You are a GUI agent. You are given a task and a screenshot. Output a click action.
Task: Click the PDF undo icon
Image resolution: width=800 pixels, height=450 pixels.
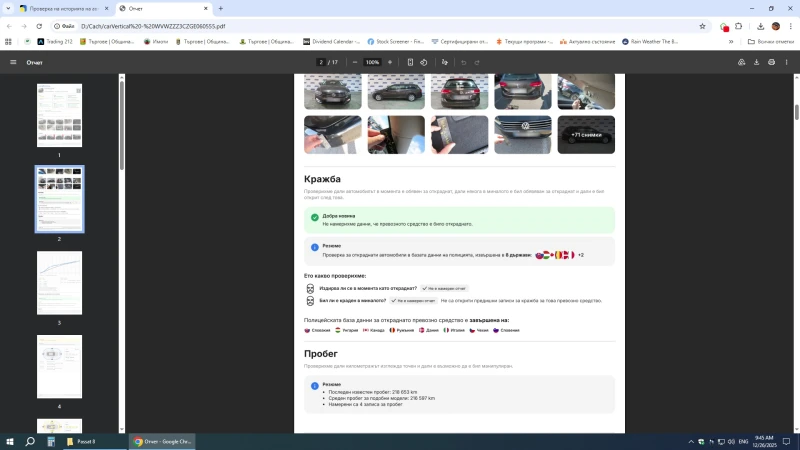tap(463, 62)
